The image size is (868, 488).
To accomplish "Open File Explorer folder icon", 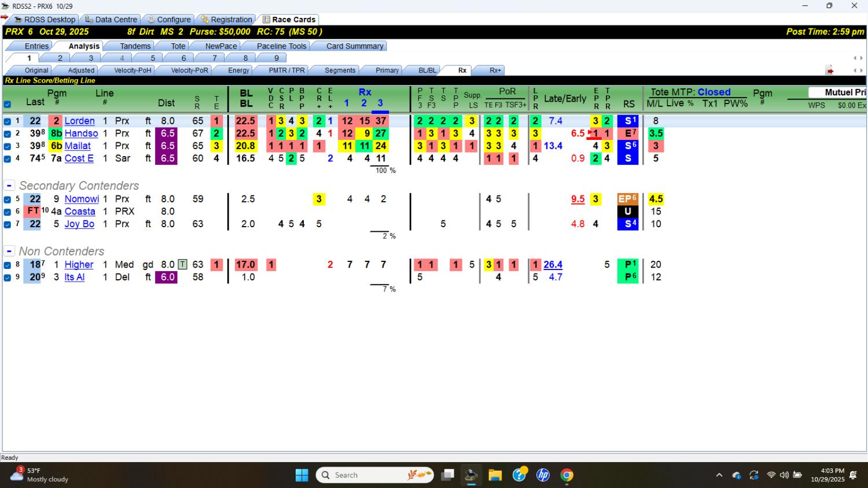I will point(495,475).
